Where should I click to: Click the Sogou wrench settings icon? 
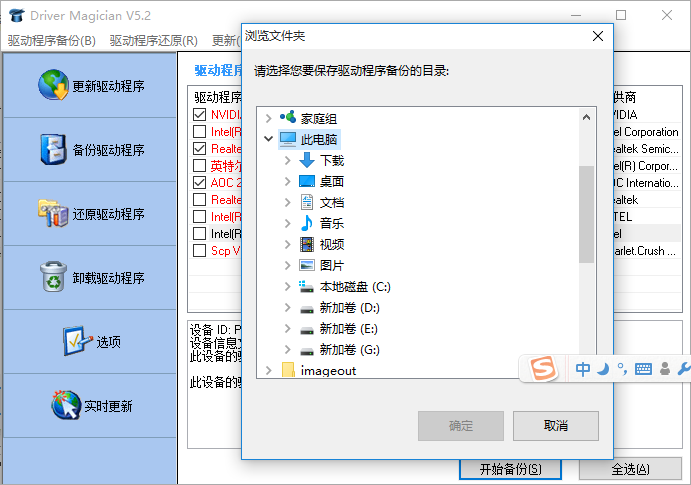tap(684, 369)
